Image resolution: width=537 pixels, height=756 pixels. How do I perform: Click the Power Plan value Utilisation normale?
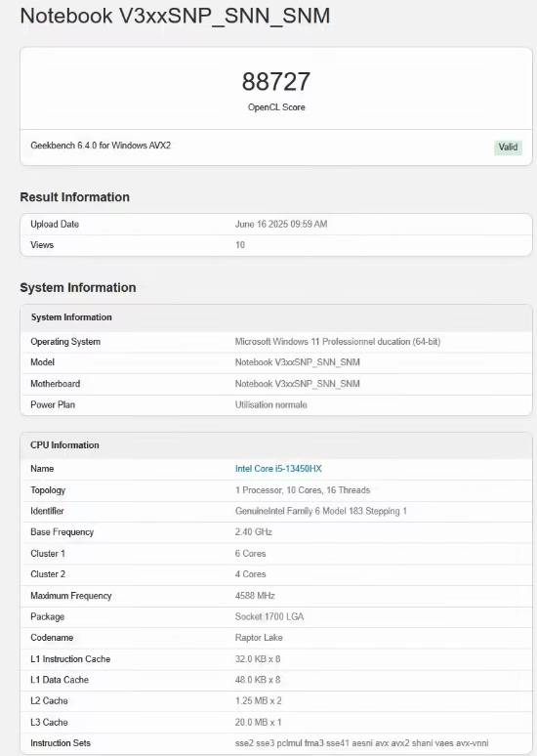click(x=270, y=405)
